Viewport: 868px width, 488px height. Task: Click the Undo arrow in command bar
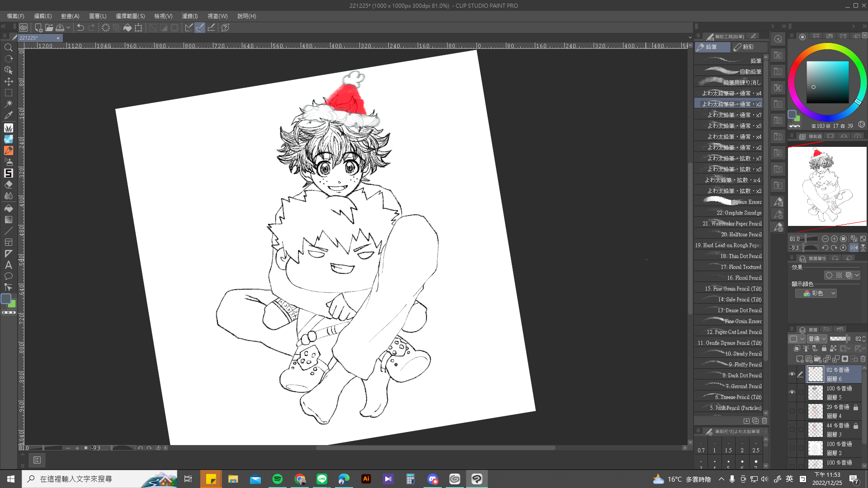point(80,28)
